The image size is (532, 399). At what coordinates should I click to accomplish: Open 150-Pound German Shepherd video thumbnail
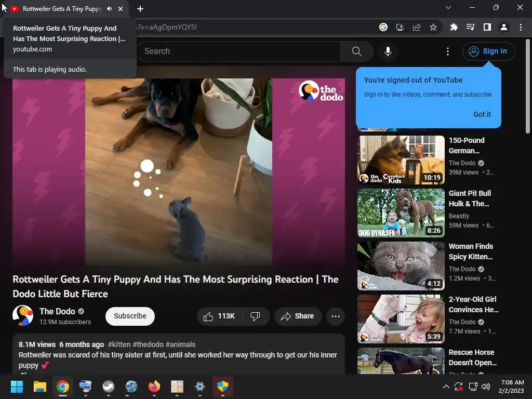tap(401, 160)
